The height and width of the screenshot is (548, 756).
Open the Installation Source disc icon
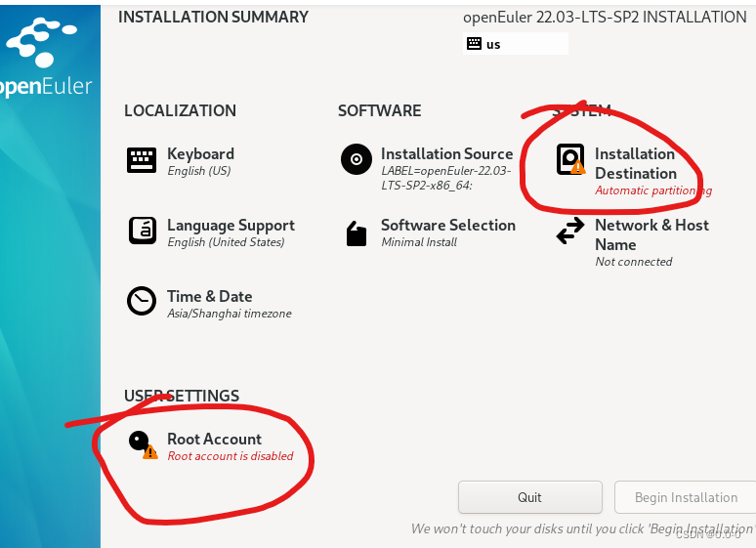[x=357, y=159]
